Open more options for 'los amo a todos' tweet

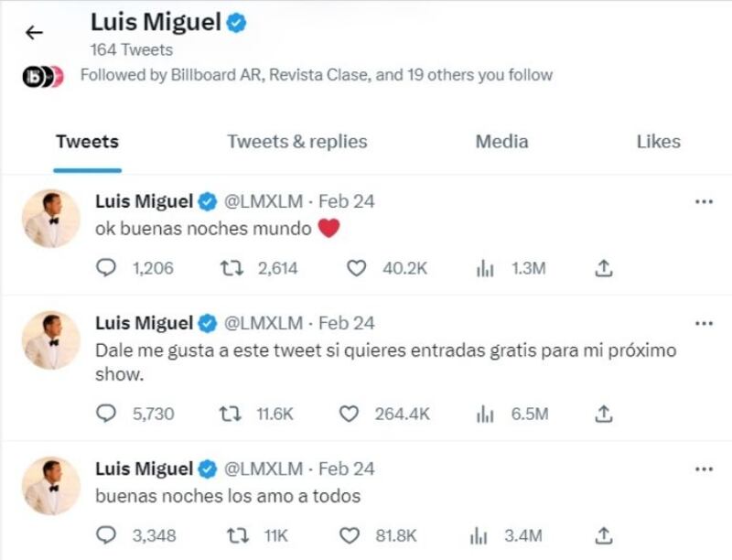pos(703,469)
